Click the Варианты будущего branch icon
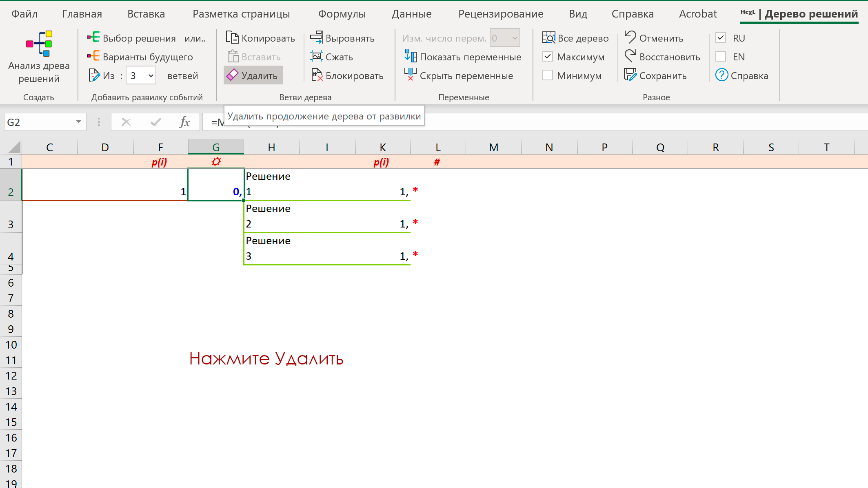The width and height of the screenshot is (868, 488). (93, 56)
